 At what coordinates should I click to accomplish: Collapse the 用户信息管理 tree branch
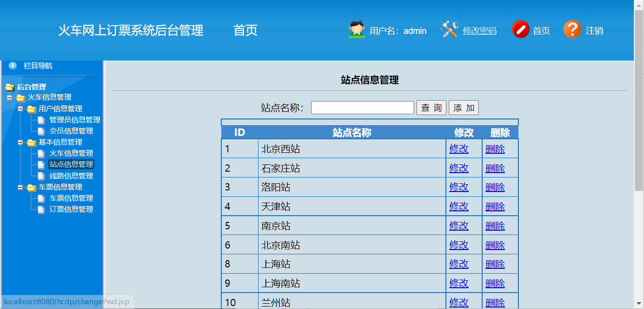(x=20, y=108)
